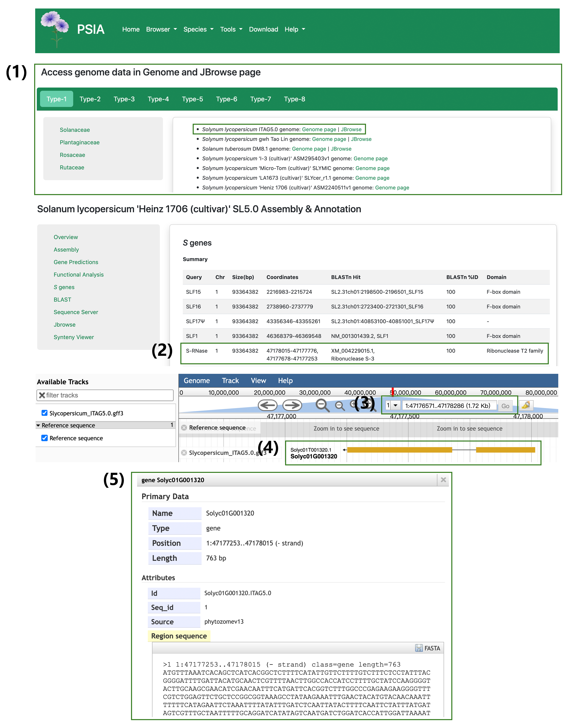Open the chromosome selector dropdown
Viewport: 570px width, 728px height.
pos(395,405)
